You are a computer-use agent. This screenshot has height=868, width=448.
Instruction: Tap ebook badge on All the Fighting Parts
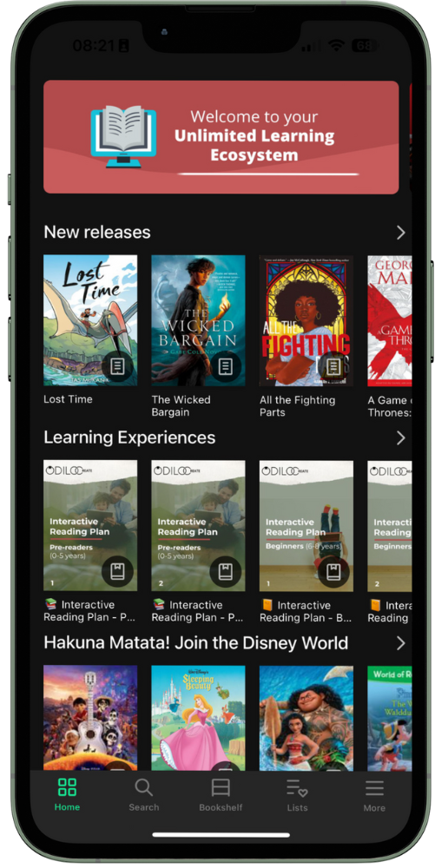(x=333, y=366)
